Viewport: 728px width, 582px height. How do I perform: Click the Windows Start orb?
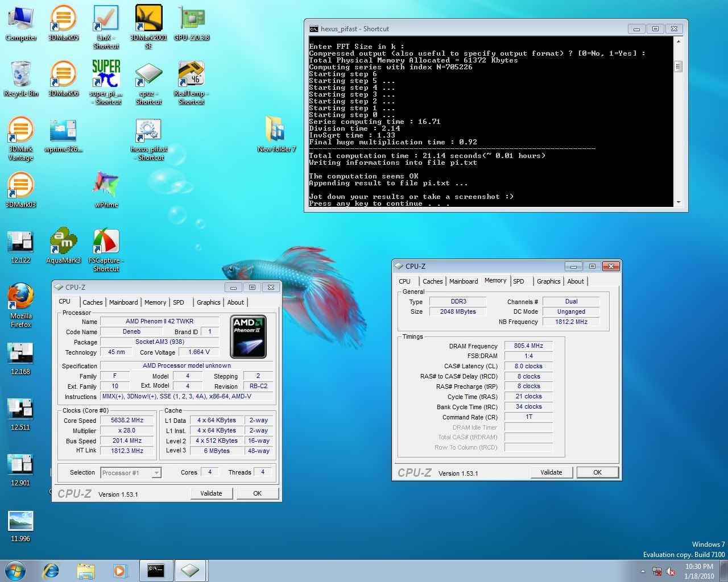pos(15,571)
